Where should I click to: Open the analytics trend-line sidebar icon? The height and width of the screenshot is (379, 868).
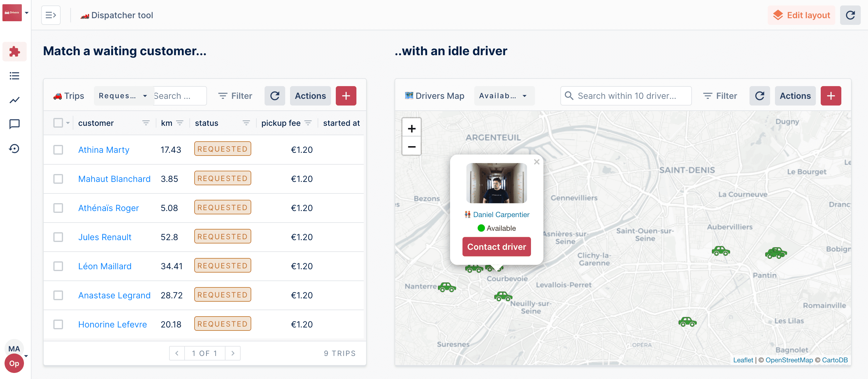14,100
